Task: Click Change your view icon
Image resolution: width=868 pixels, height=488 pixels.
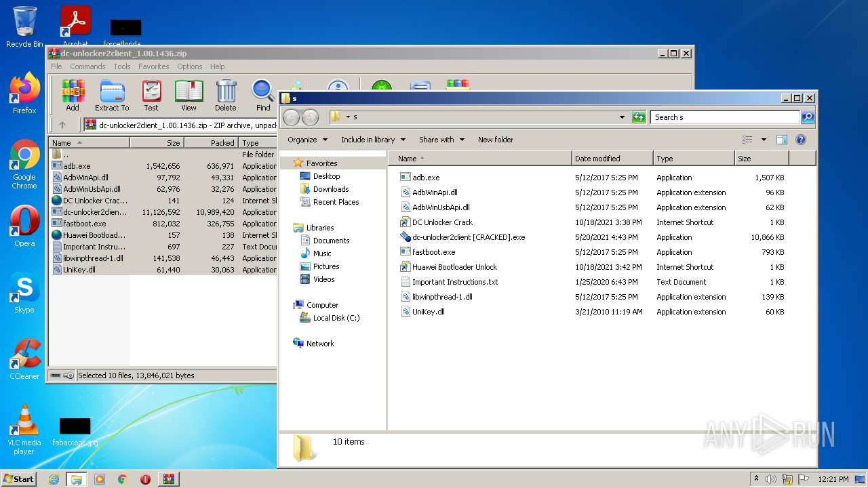Action: point(747,140)
